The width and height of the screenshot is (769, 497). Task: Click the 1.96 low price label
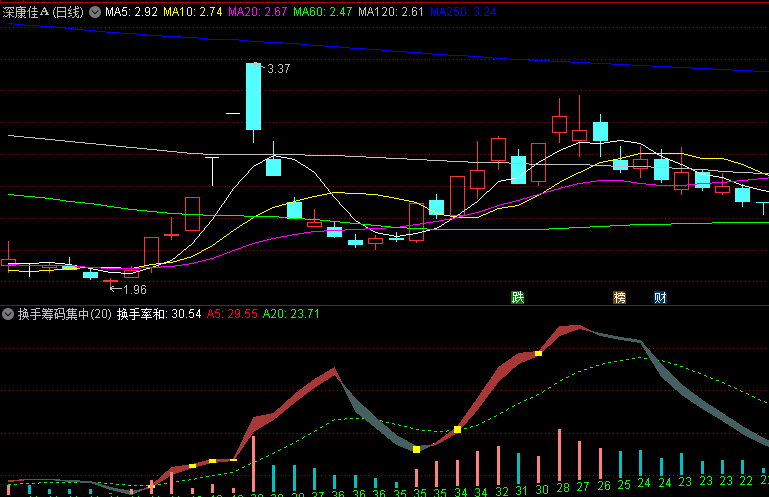(135, 290)
